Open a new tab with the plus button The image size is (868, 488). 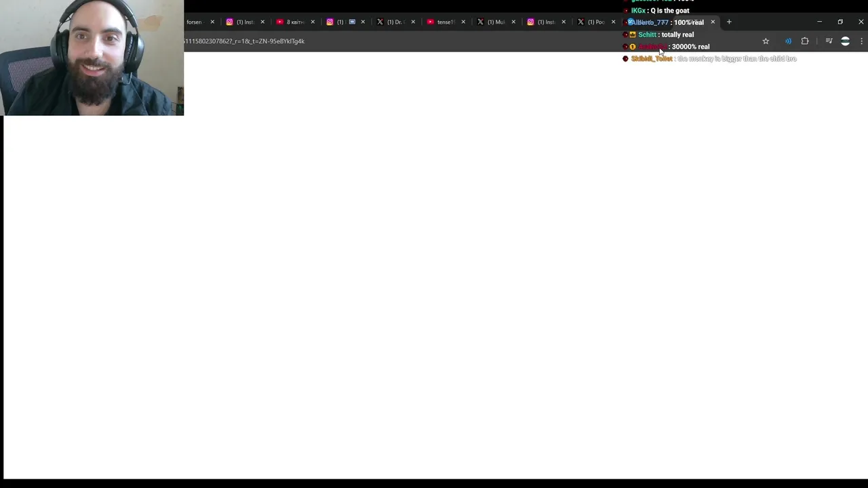click(729, 22)
